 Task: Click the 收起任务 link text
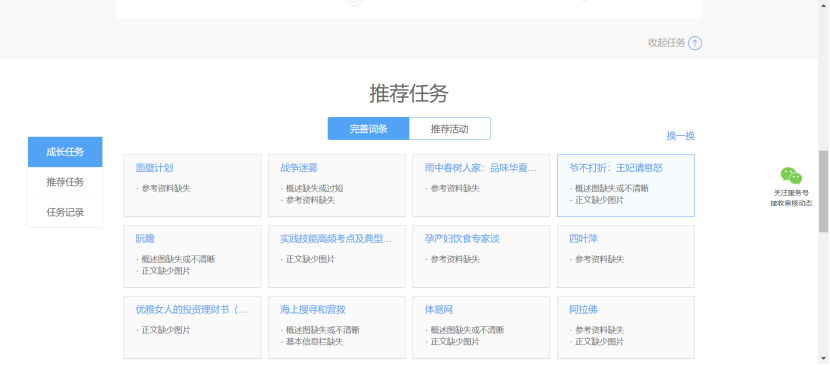click(x=666, y=43)
